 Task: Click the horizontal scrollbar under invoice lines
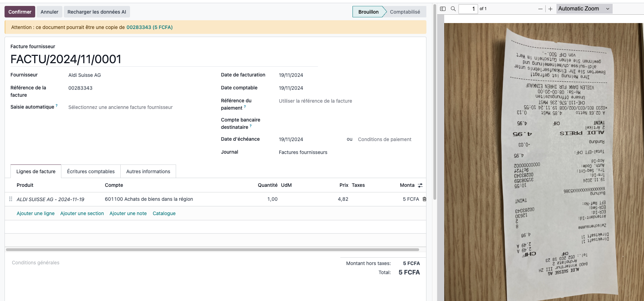pyautogui.click(x=212, y=250)
